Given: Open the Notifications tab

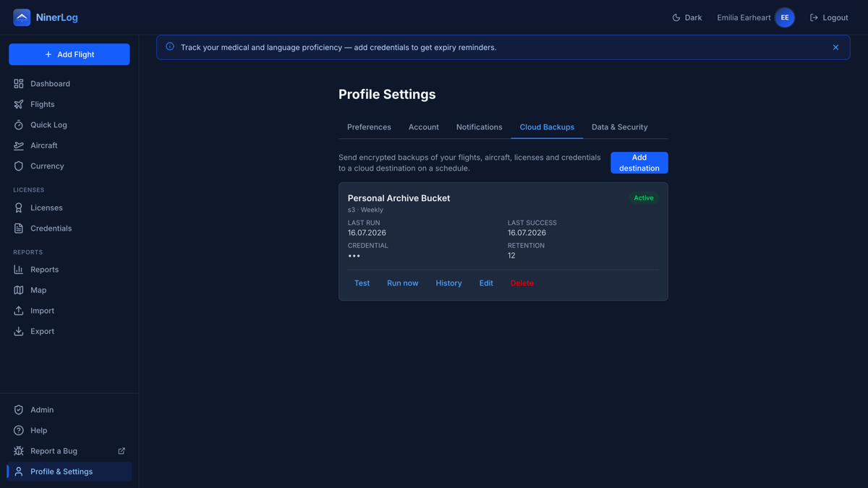Looking at the screenshot, I should tap(479, 127).
